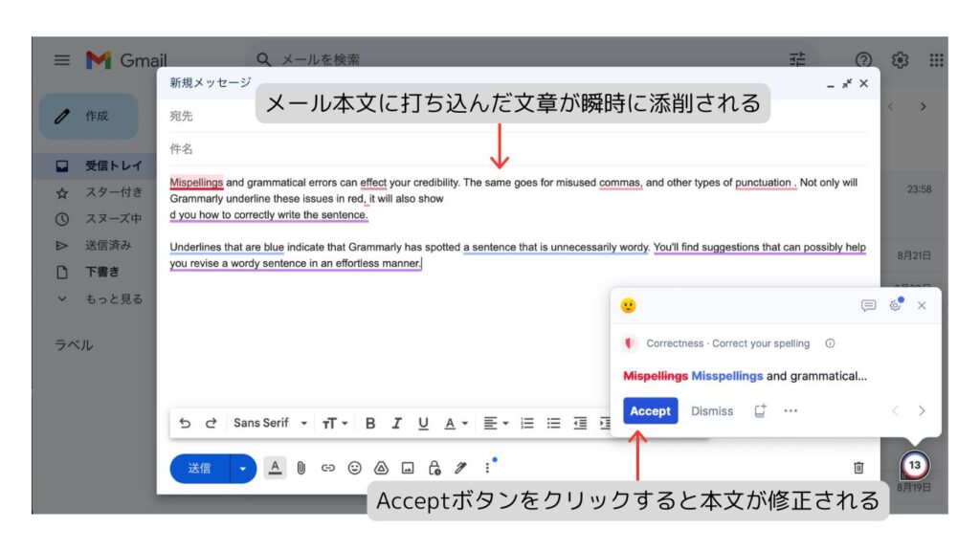Open Grammarly settings gear icon
The height and width of the screenshot is (551, 980).
(896, 305)
